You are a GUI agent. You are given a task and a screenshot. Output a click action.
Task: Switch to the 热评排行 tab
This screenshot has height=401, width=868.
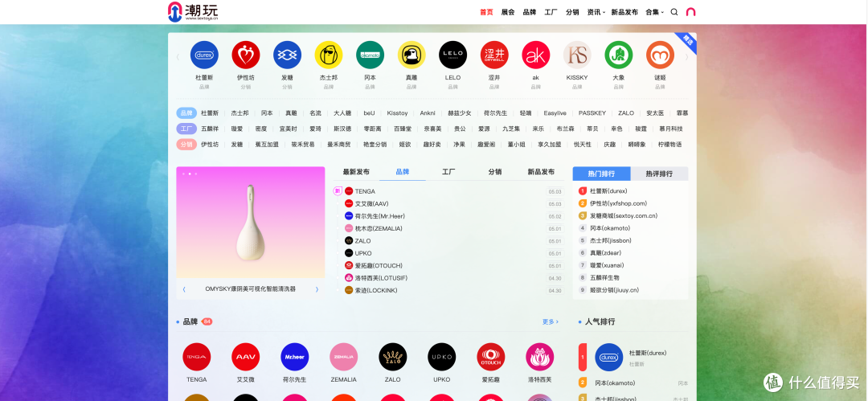[x=659, y=174]
